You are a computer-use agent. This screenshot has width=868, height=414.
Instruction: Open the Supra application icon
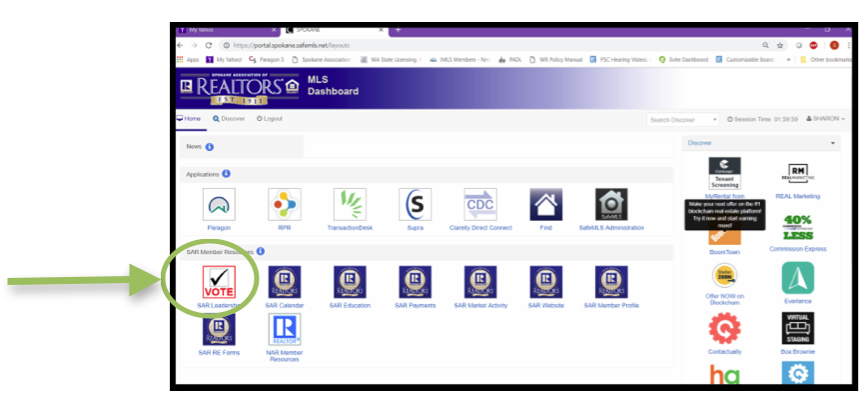pos(416,205)
